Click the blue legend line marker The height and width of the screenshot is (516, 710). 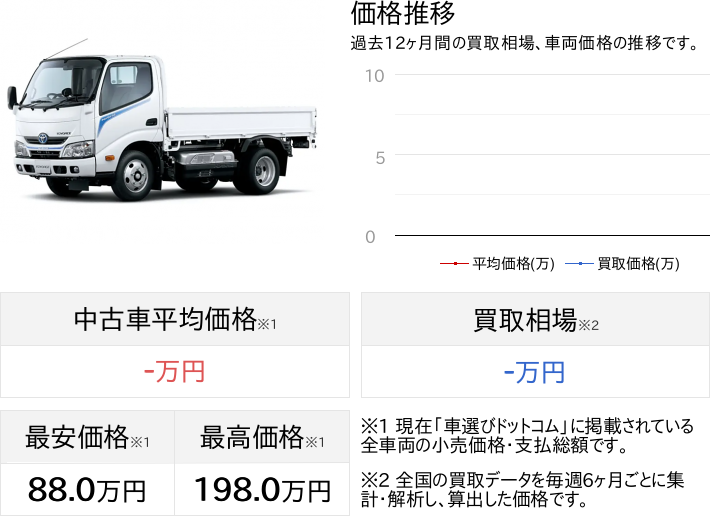pos(579,263)
